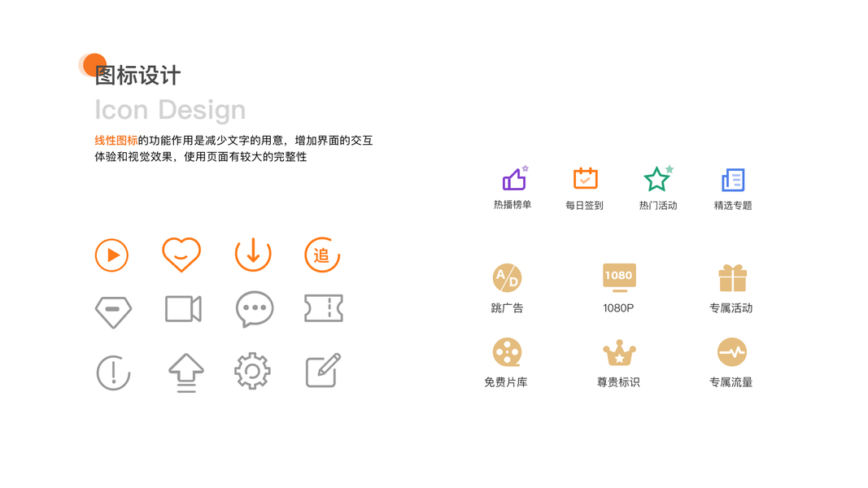Open the gray settings gear icon

[x=252, y=371]
